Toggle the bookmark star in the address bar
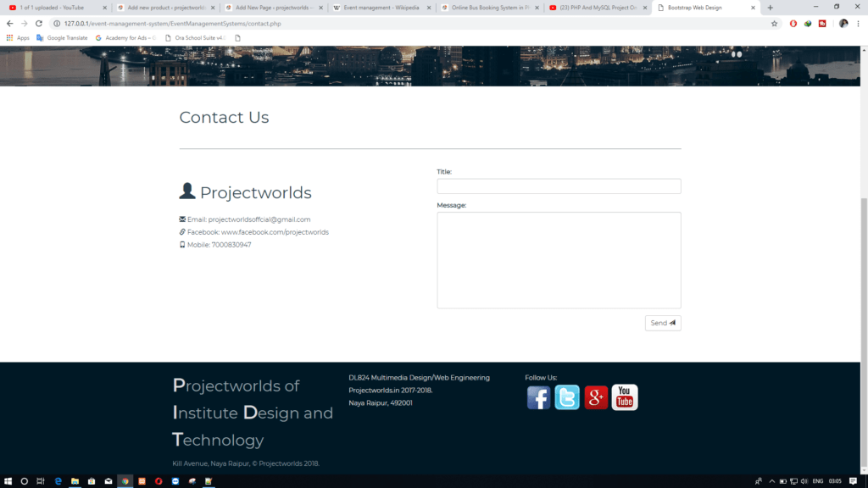Image resolution: width=868 pixels, height=488 pixels. (x=773, y=24)
